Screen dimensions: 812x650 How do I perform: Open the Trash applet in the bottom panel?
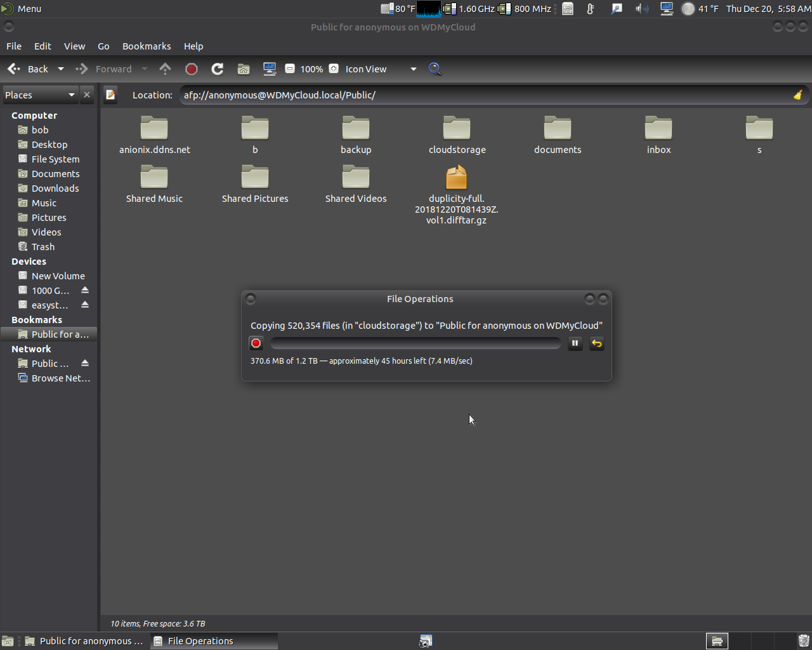coord(804,641)
